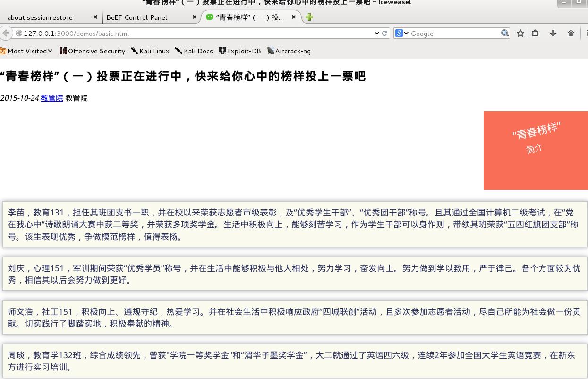Click the Offensive Security bookmark icon
Viewport: 588px width, 379px height.
click(63, 51)
